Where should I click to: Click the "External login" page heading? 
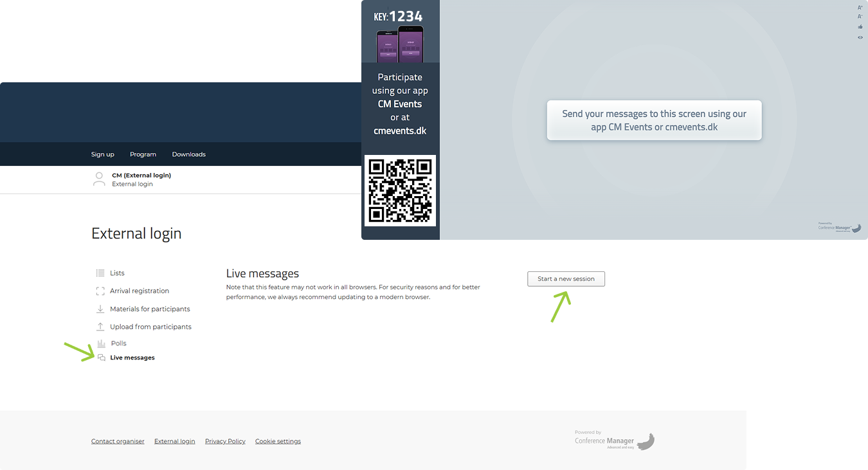(x=136, y=233)
